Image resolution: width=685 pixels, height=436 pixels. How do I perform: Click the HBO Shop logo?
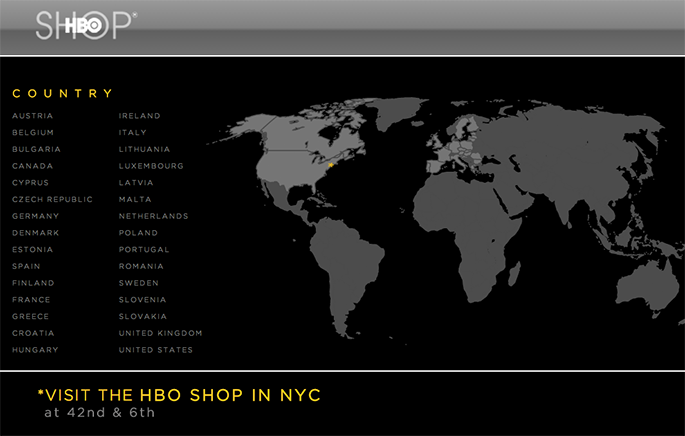[x=85, y=26]
